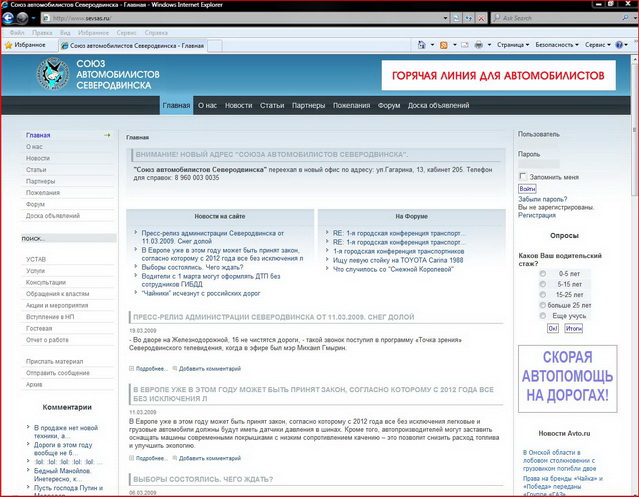Open Новости in the top navigation

coord(238,106)
